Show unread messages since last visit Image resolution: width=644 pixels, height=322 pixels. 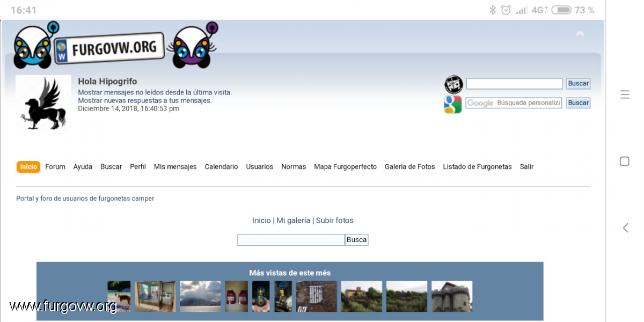155,92
